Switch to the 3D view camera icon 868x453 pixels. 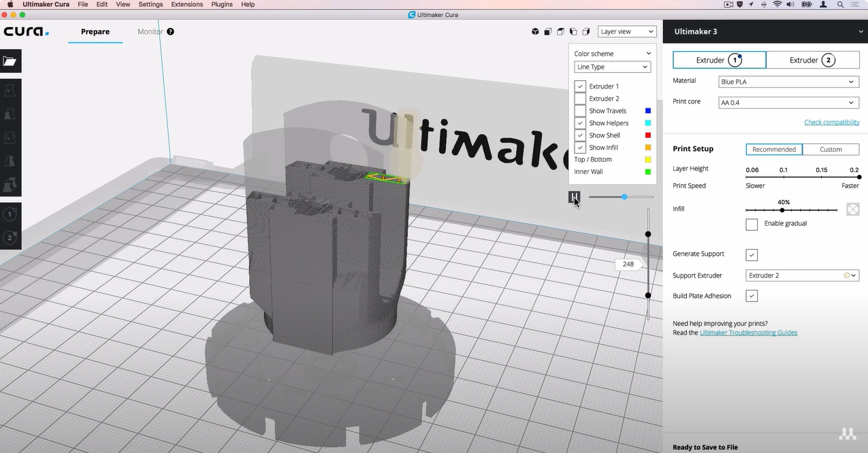pyautogui.click(x=535, y=31)
